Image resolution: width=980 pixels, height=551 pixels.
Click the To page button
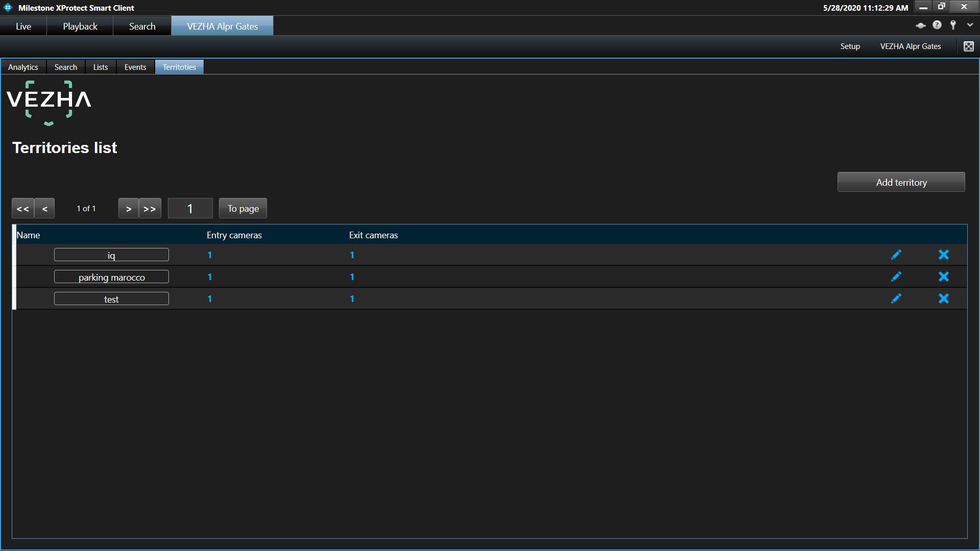pos(243,208)
